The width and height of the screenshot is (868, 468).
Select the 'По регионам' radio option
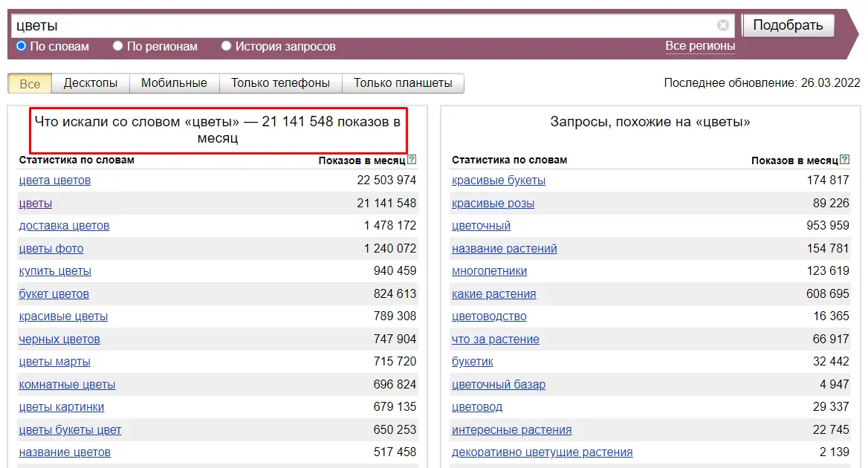click(x=118, y=46)
